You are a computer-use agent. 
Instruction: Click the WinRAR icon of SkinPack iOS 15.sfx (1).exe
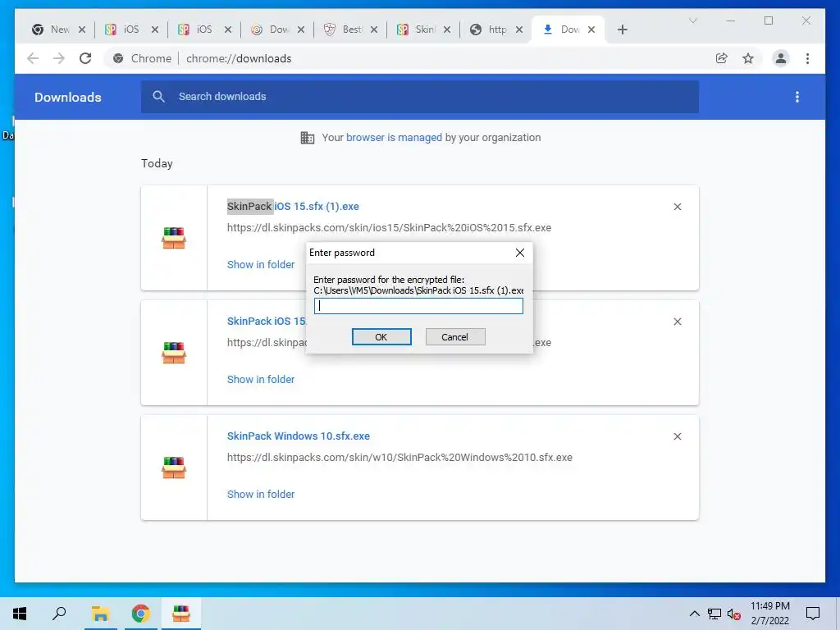[x=174, y=239]
